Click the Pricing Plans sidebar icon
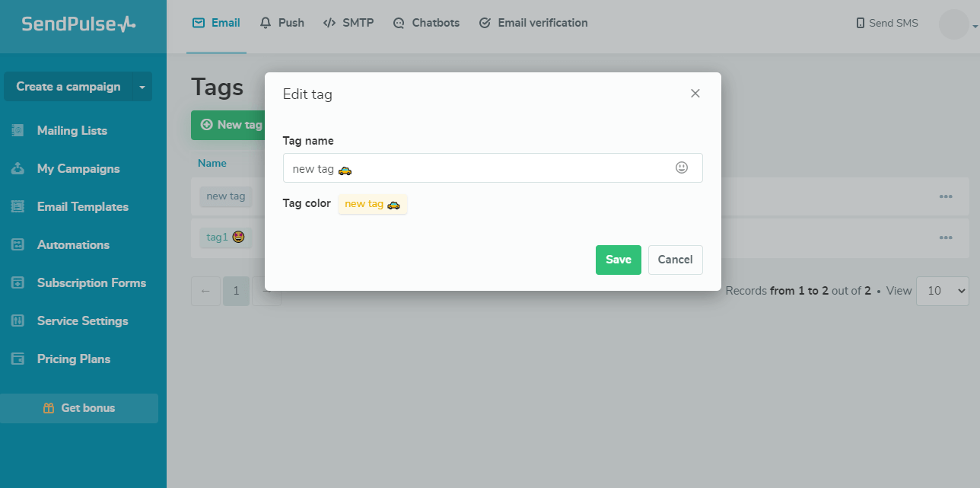This screenshot has height=488, width=980. [18, 359]
